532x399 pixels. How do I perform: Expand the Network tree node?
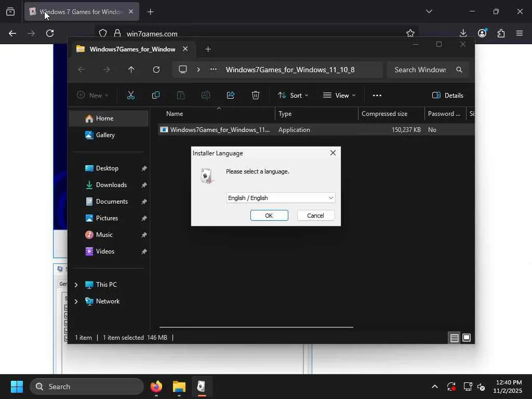(76, 301)
